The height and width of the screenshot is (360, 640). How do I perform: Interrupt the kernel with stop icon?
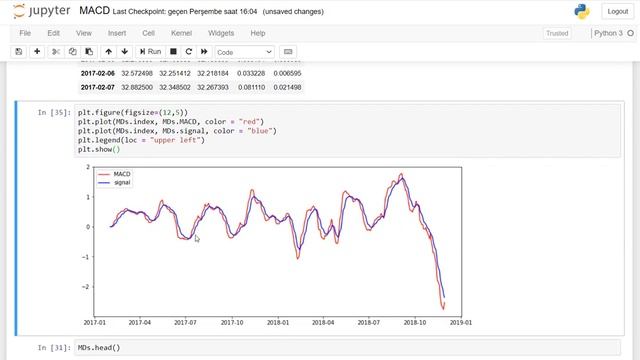[x=173, y=52]
